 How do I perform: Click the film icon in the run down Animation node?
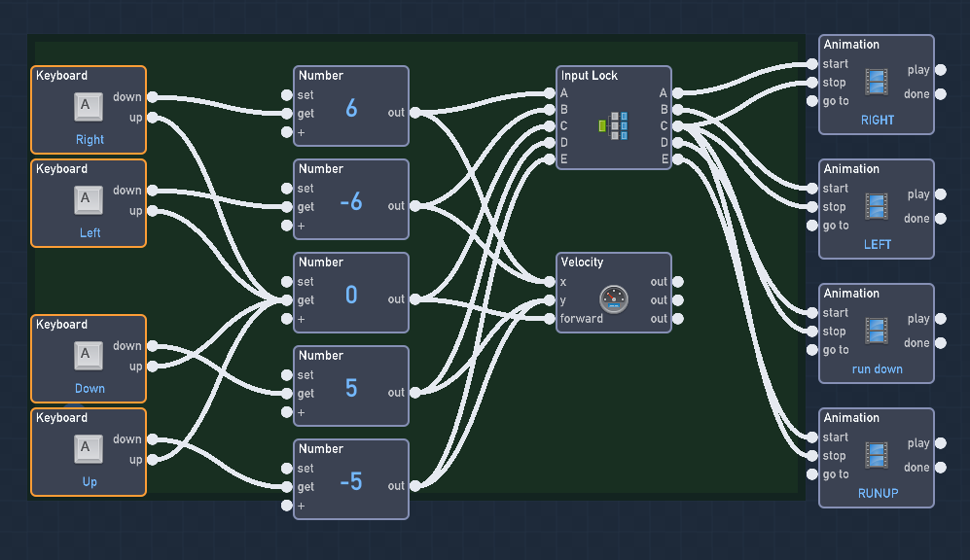tap(877, 331)
